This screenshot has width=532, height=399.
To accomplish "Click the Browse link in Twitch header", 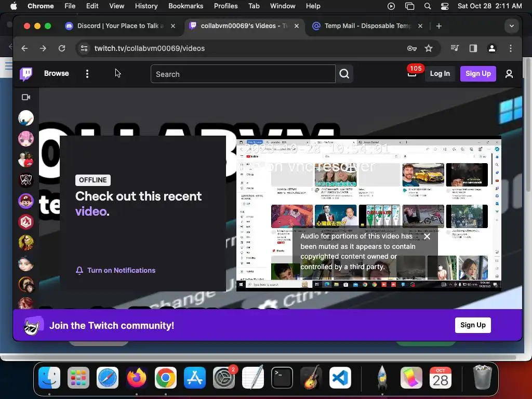I will click(56, 74).
